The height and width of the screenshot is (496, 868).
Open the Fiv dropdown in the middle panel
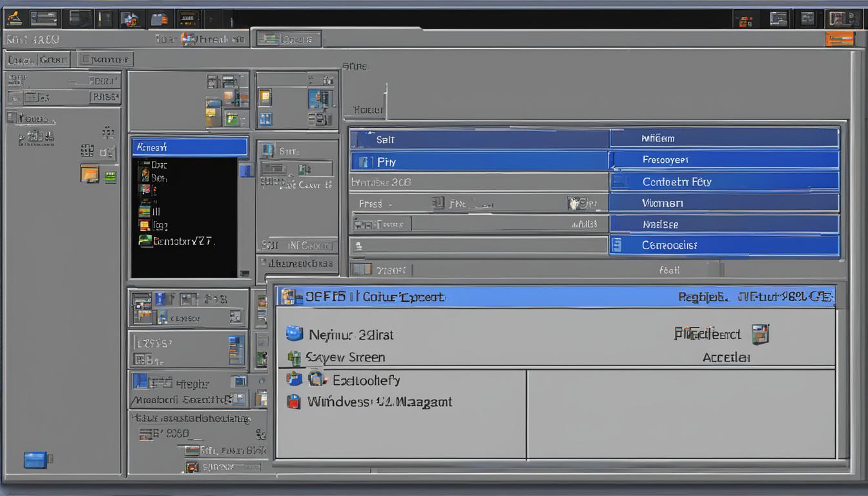[x=479, y=161]
